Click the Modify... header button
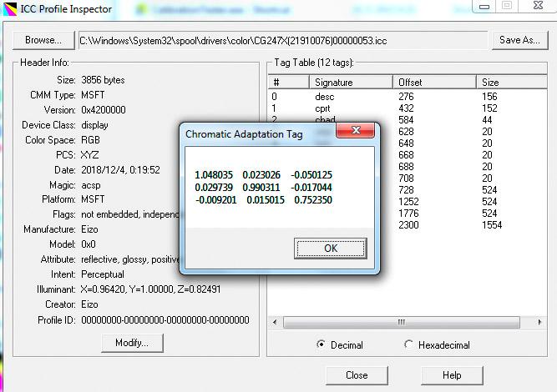Image resolution: width=557 pixels, height=392 pixels. click(132, 343)
